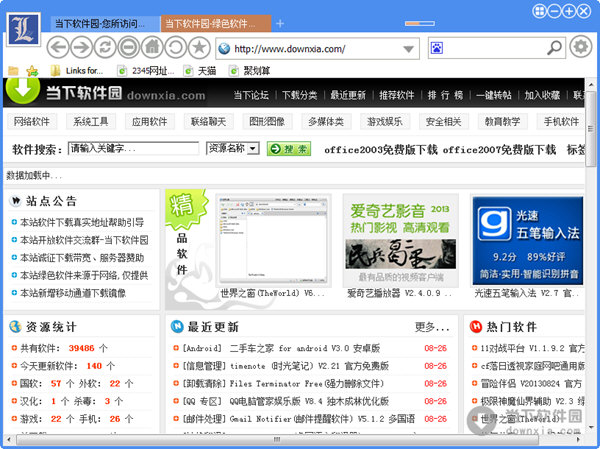Open 本站开放软件交流群 notice
Image resolution: width=600 pixels, height=449 pixels.
[84, 240]
